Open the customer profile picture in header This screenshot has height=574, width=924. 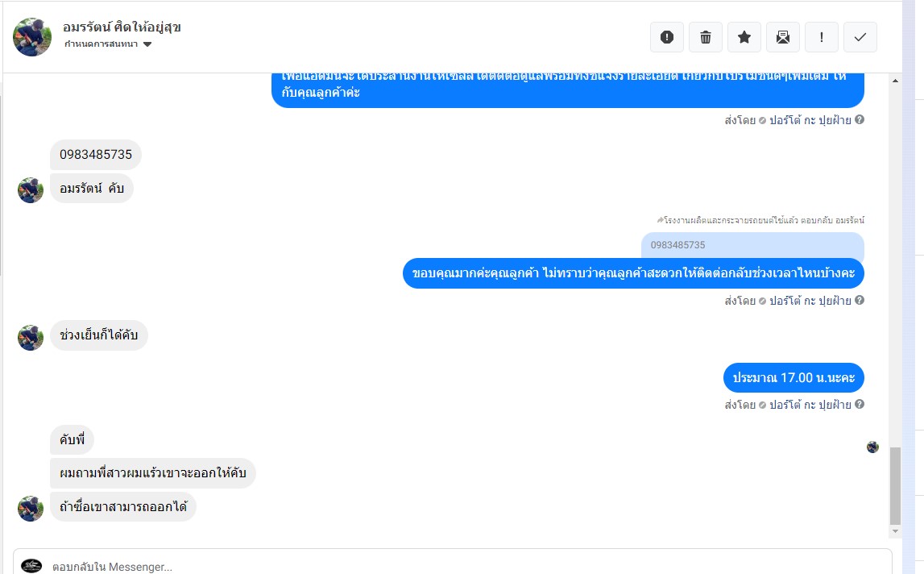[32, 37]
